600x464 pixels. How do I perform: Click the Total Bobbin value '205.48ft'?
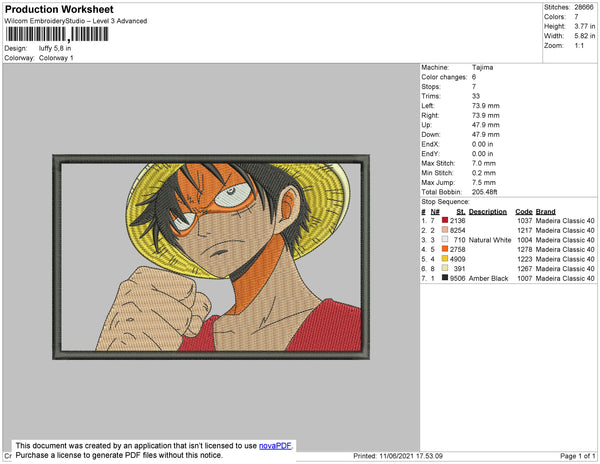[484, 192]
